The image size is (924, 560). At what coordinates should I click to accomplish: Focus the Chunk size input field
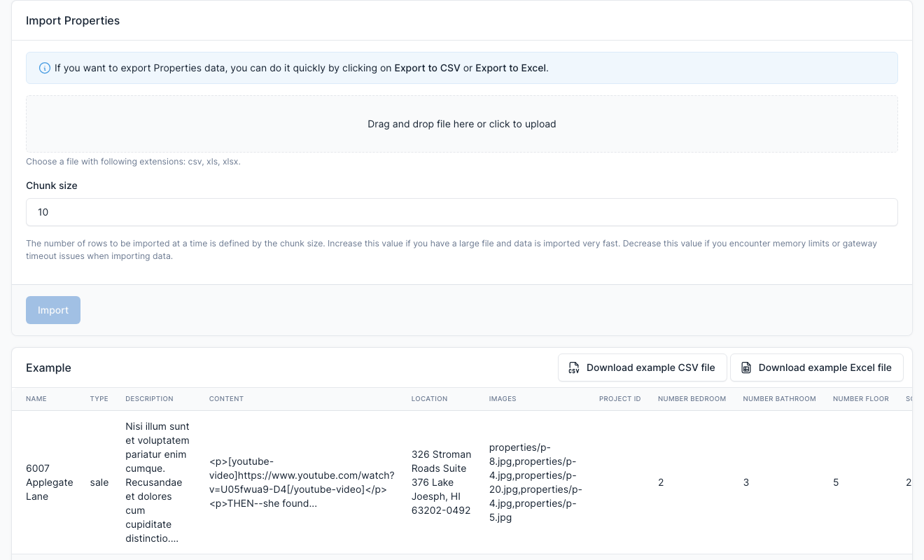(x=462, y=212)
